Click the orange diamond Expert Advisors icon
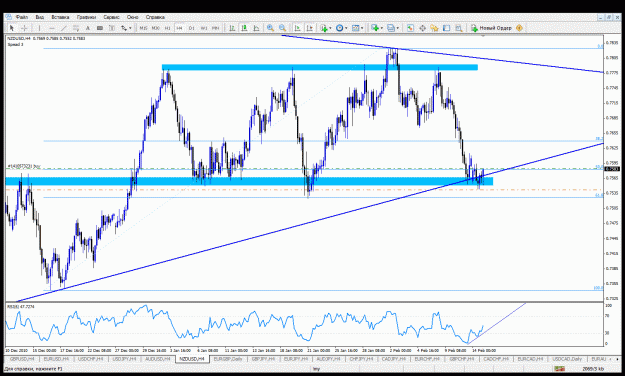 tap(519, 28)
